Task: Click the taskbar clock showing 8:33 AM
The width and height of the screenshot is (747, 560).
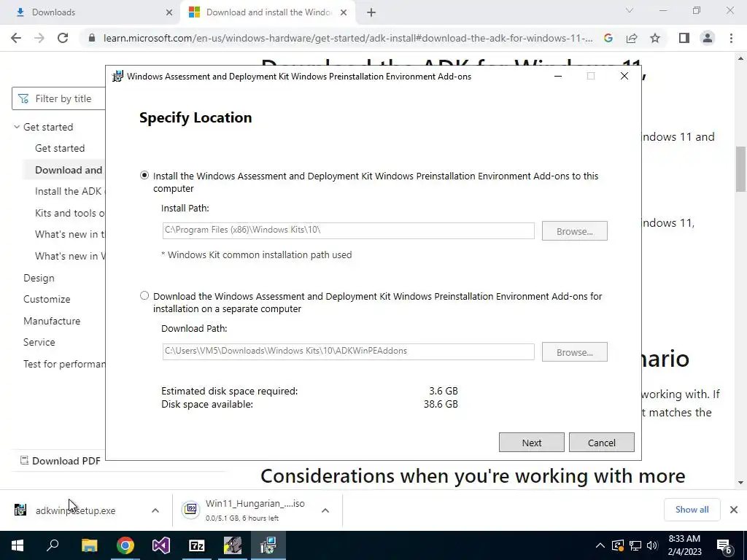Action: coord(684,545)
